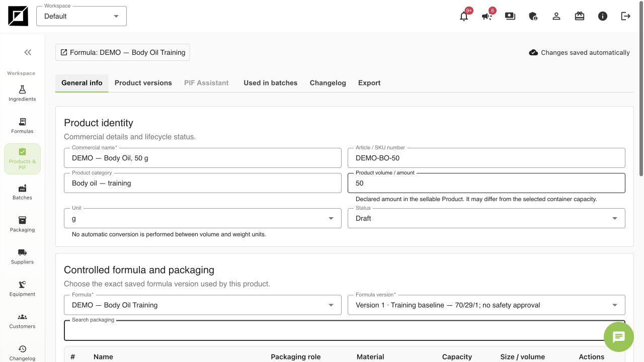Viewport: 644px width, 362px height.
Task: Collapse the sidebar with double chevron
Action: coord(28,52)
